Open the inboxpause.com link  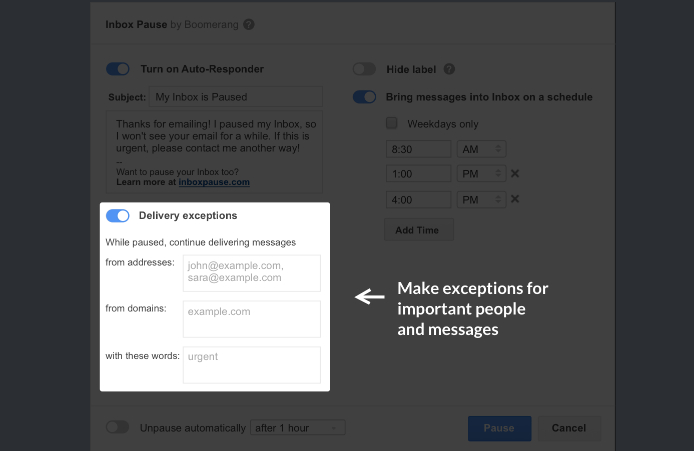point(214,183)
